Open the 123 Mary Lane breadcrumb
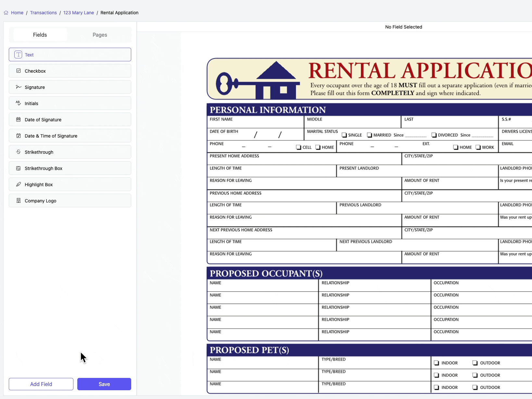Viewport: 532px width, 399px height. (79, 13)
